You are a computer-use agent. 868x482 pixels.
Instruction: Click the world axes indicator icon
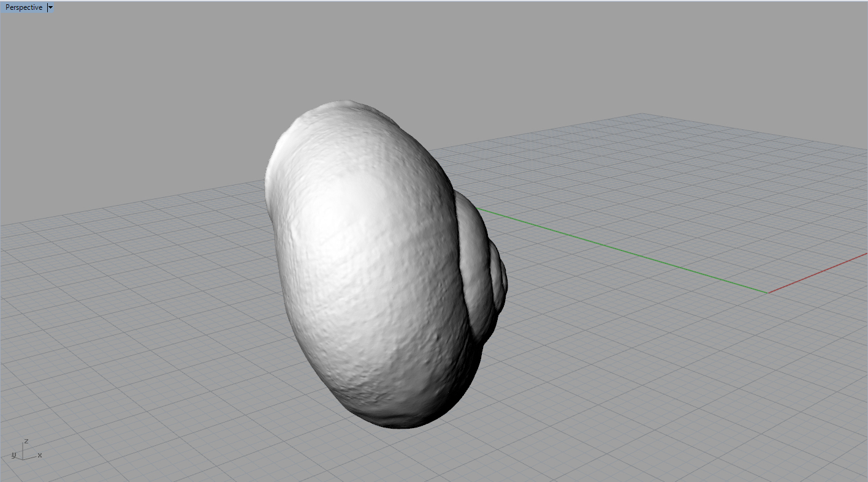coord(26,450)
